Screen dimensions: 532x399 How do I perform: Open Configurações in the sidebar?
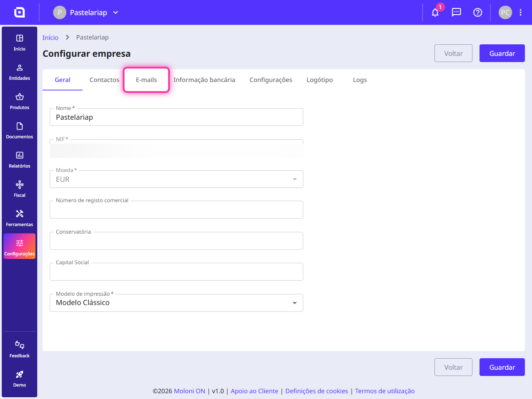(20, 246)
